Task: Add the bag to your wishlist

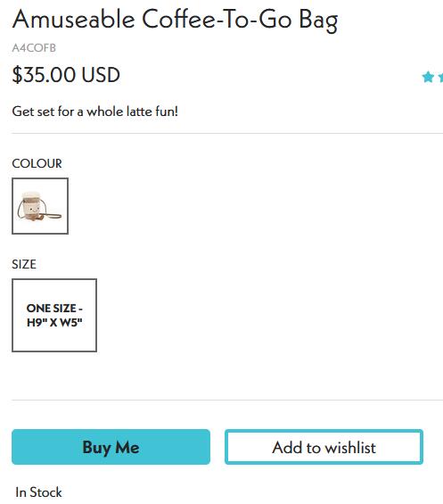Action: (324, 447)
